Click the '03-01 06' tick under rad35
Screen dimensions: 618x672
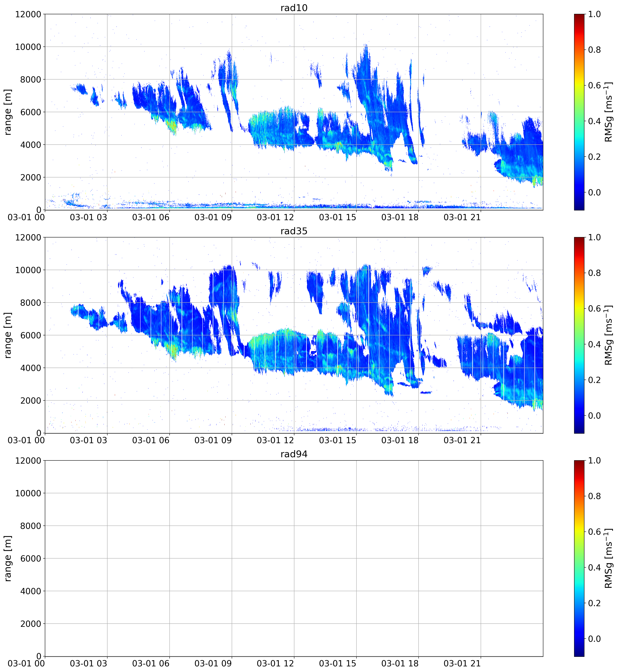tap(151, 440)
